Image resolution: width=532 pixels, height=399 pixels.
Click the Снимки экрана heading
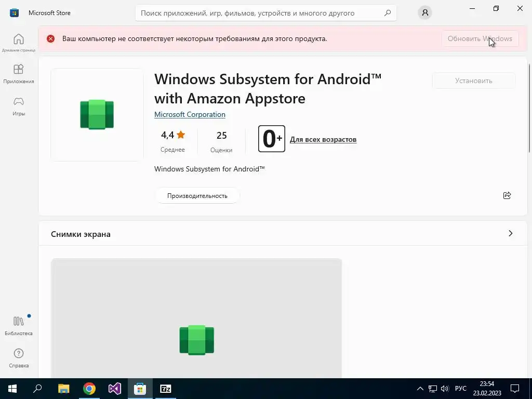[81, 234]
